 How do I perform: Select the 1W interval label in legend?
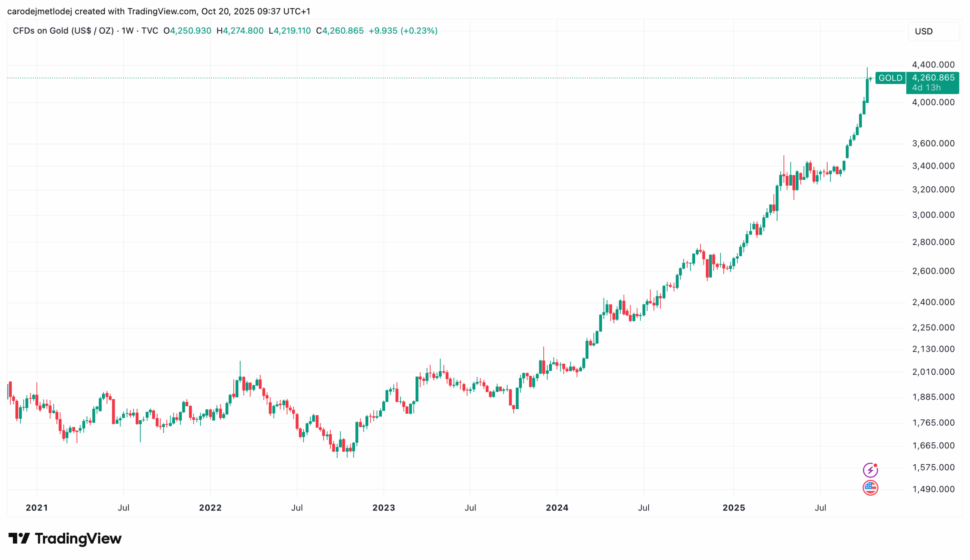[128, 31]
